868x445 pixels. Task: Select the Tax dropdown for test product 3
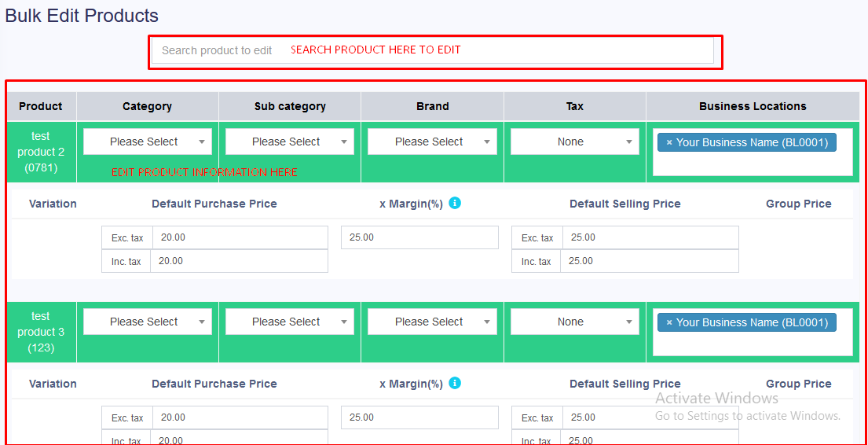coord(574,322)
